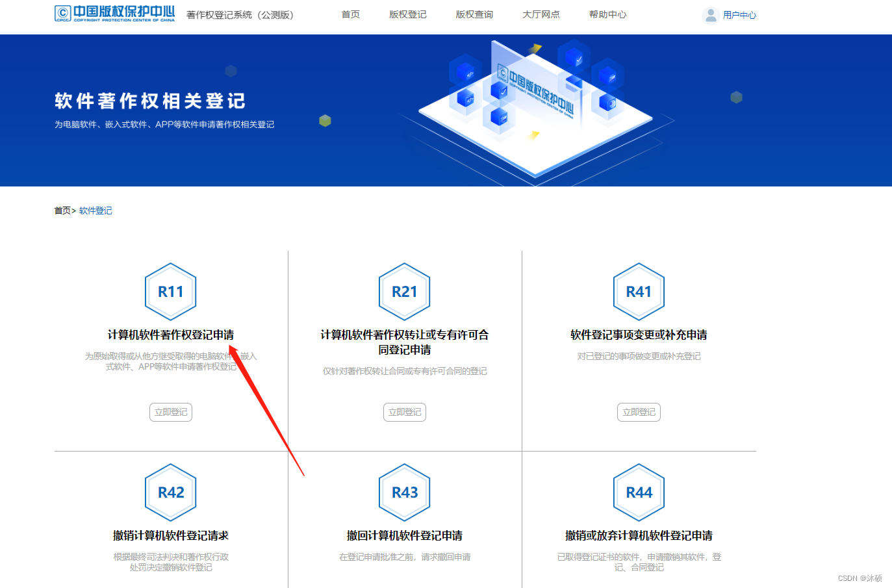
Task: Click the R43 hexagon icon
Action: pyautogui.click(x=404, y=492)
